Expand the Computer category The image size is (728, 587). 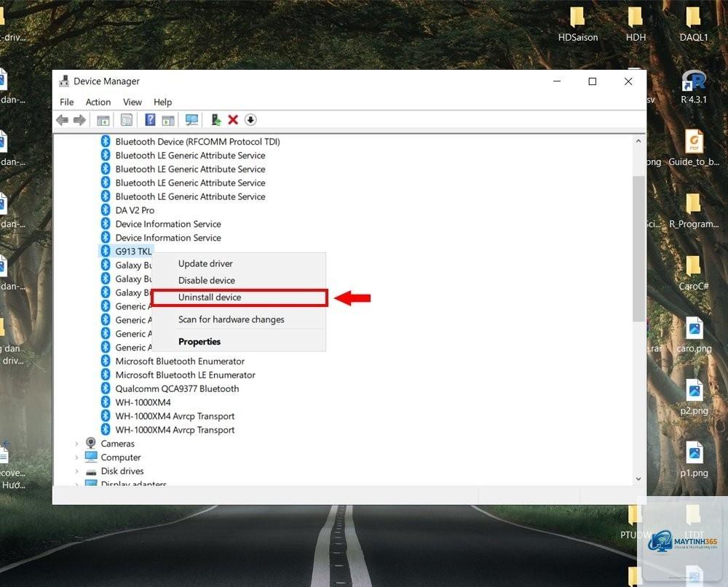pyautogui.click(x=76, y=458)
